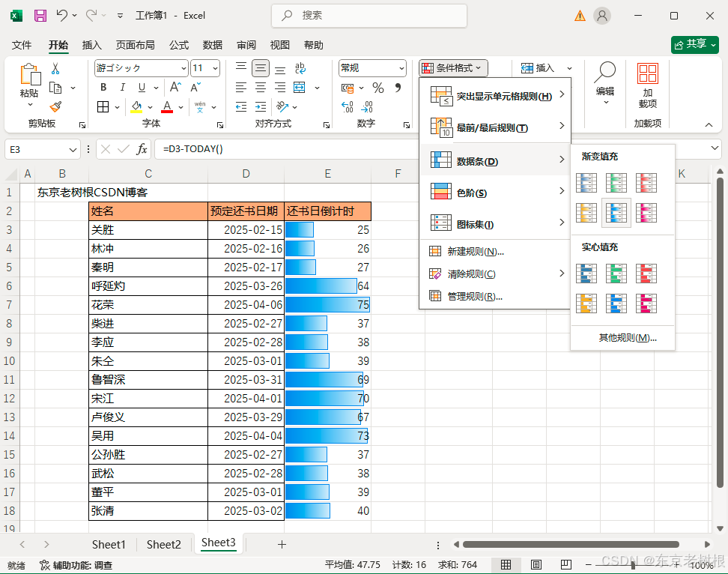Open the Manage Rules menu entry
The image size is (728, 574).
point(475,296)
